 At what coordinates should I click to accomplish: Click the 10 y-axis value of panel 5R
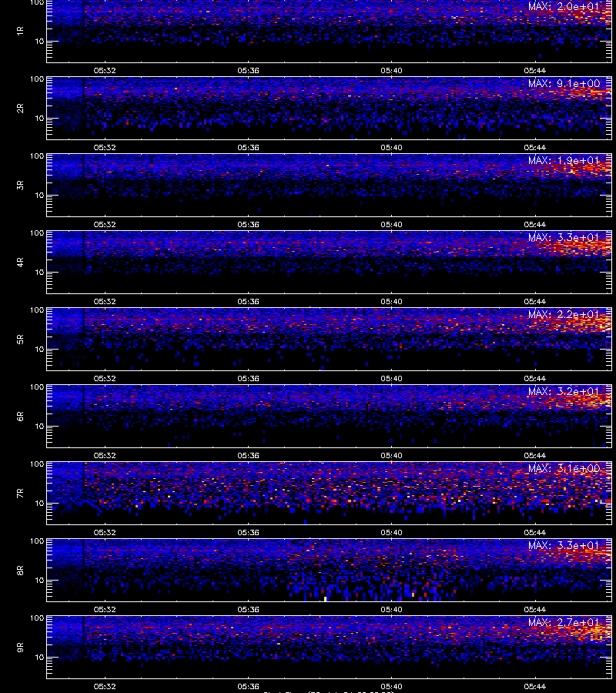point(39,349)
